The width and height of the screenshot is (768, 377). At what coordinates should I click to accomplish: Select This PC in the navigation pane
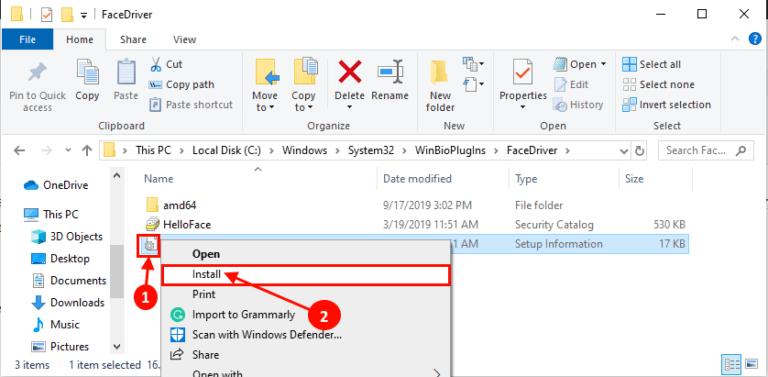[51, 214]
